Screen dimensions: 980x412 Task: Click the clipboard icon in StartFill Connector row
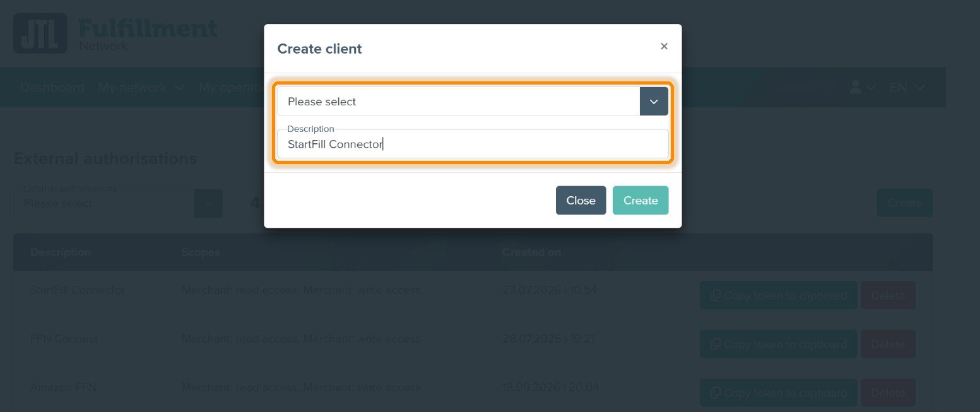[x=716, y=295]
